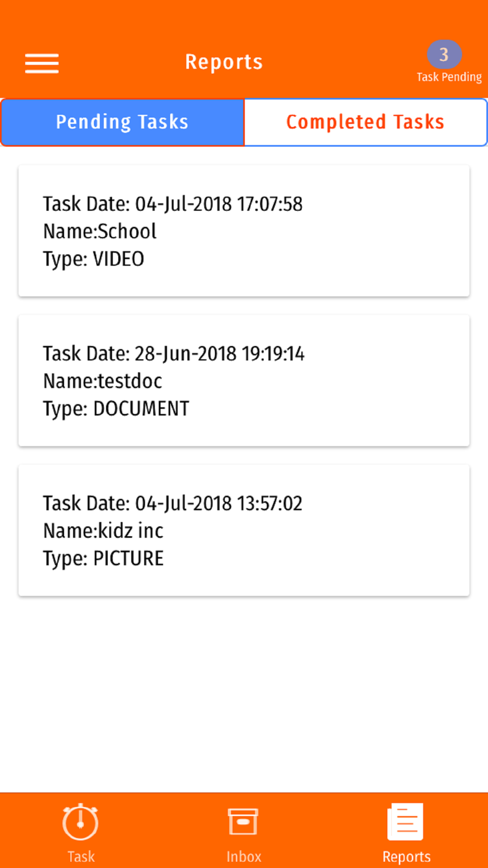Click the stopwatch Task icon
Screen dimensions: 488x868
(x=81, y=822)
